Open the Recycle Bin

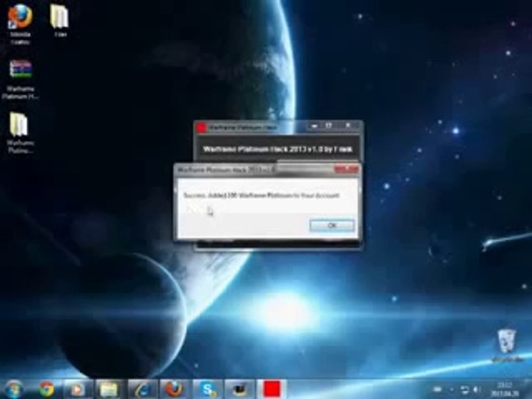(x=507, y=344)
